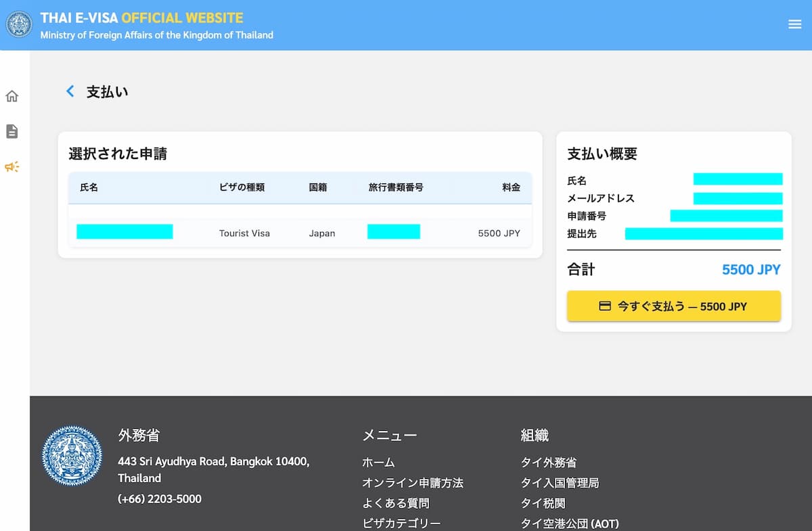The width and height of the screenshot is (812, 531).
Task: Open the ホーム footer link
Action: pyautogui.click(x=378, y=463)
